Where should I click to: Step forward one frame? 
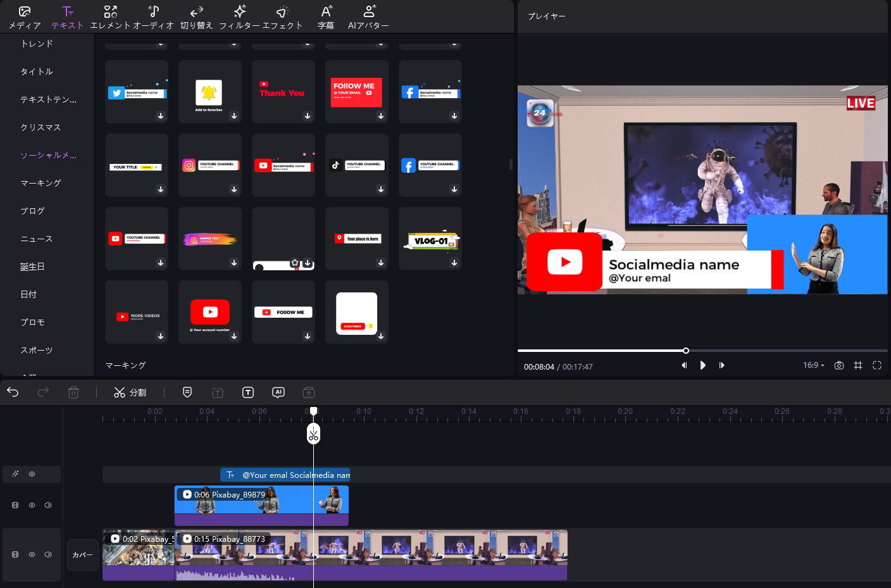(721, 365)
